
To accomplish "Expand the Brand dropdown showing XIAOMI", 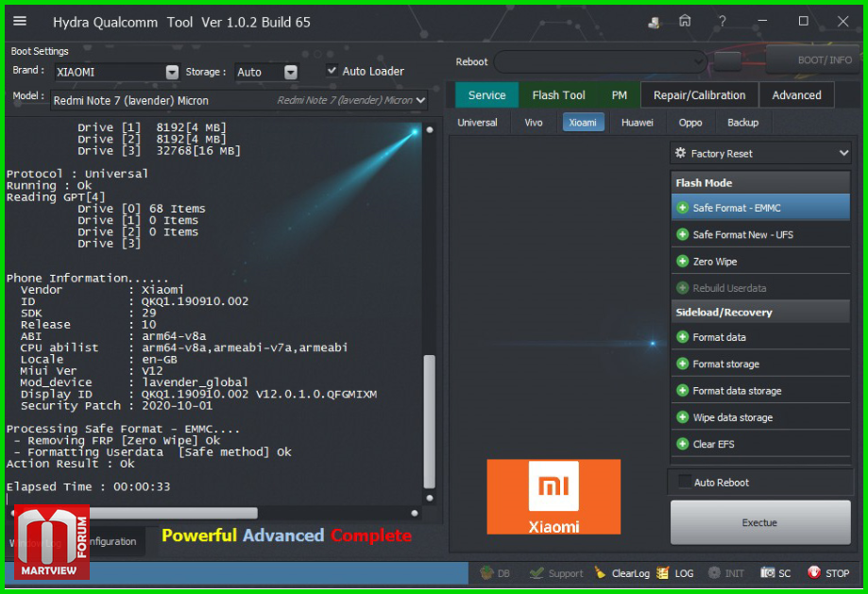I will click(x=172, y=72).
